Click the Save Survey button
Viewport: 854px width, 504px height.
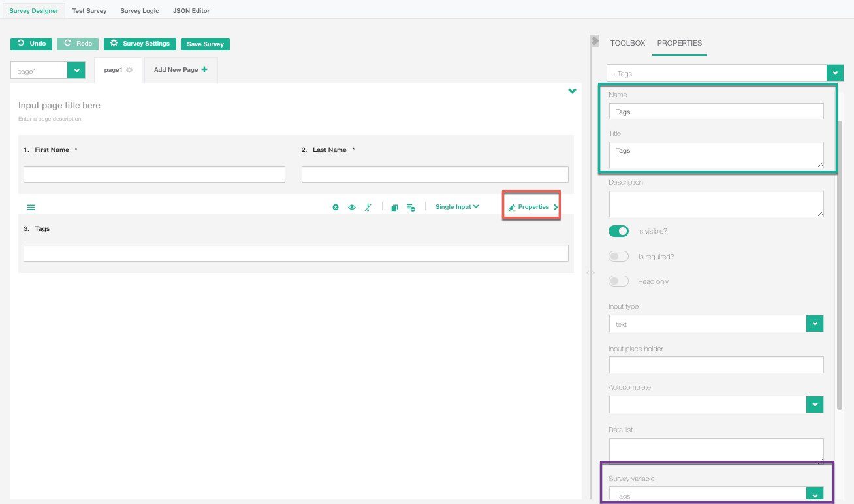pyautogui.click(x=205, y=44)
